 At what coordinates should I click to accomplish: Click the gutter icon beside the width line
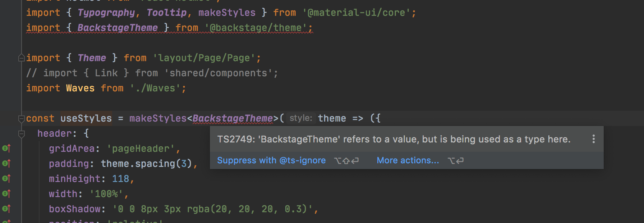click(5, 194)
